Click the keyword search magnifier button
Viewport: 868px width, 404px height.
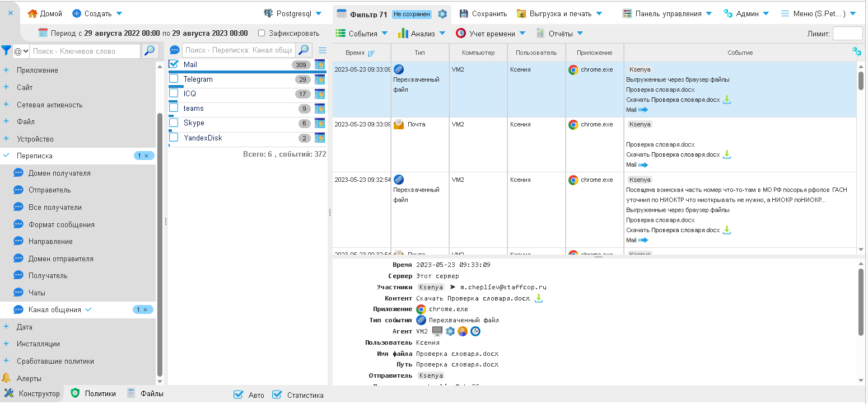click(x=150, y=51)
